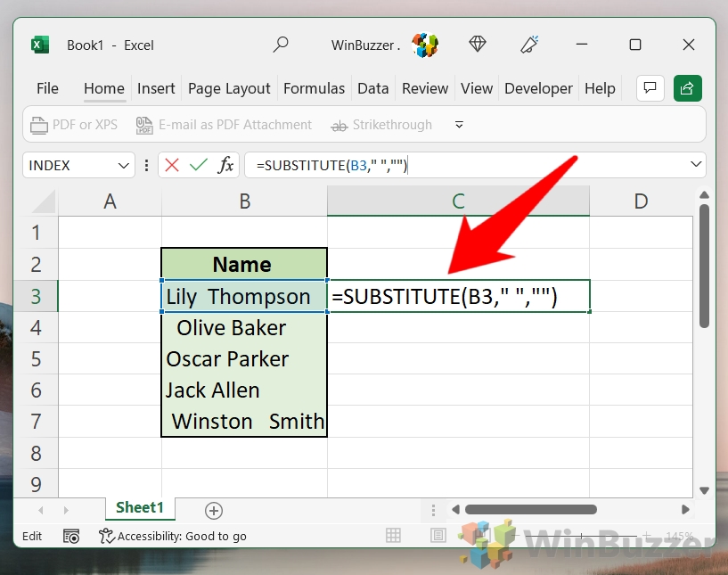Select row 1 header
This screenshot has width=728, height=575.
[36, 233]
